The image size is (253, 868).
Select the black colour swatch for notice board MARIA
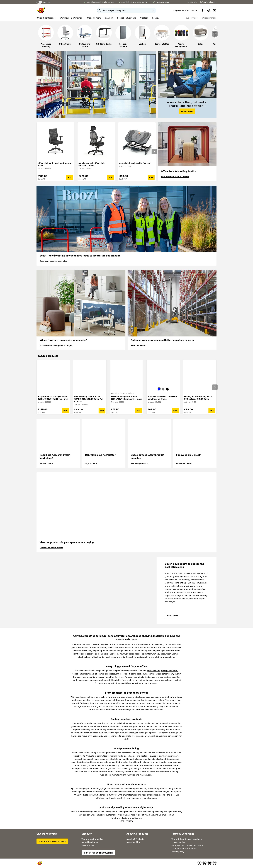(167, 389)
